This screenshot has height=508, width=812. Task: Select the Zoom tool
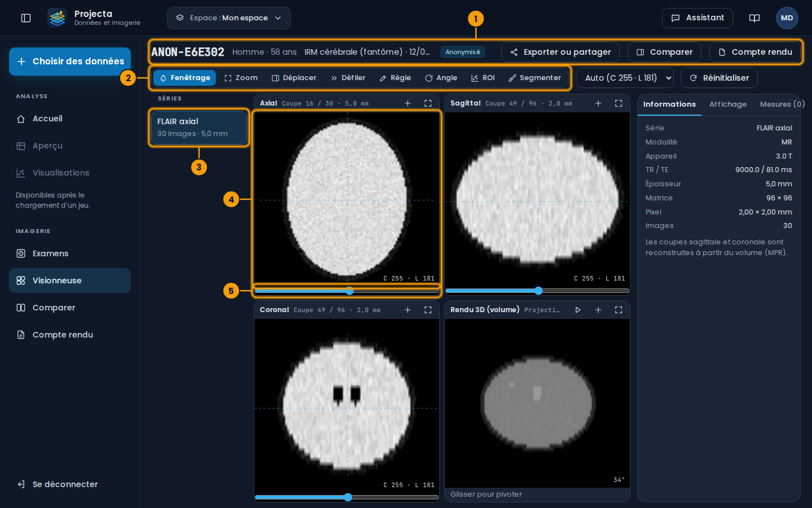coord(241,78)
